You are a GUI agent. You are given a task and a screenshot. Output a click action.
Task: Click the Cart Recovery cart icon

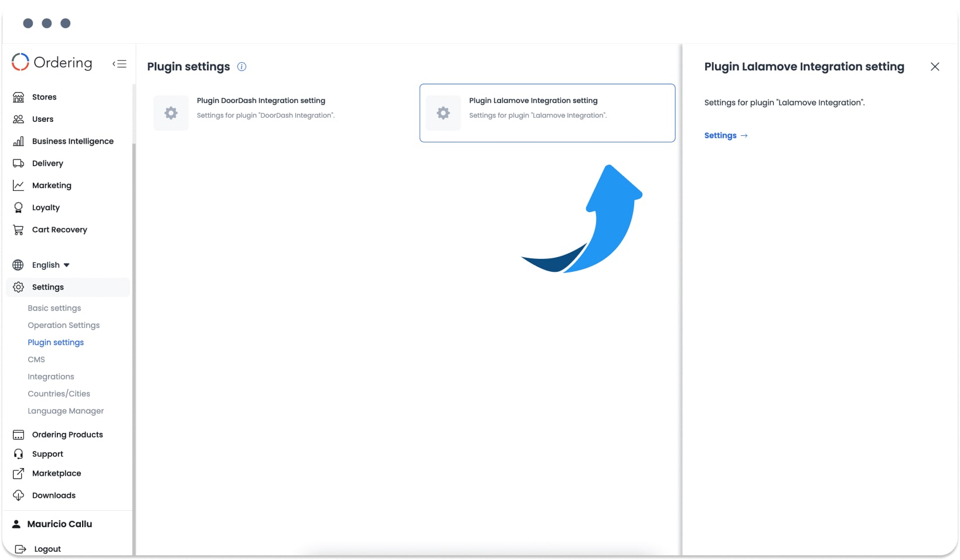(19, 230)
